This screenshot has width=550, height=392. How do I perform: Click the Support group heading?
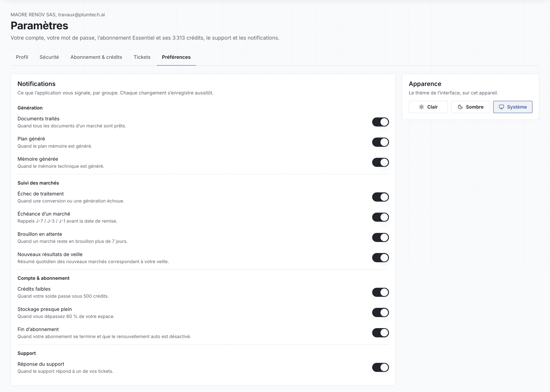(x=27, y=353)
